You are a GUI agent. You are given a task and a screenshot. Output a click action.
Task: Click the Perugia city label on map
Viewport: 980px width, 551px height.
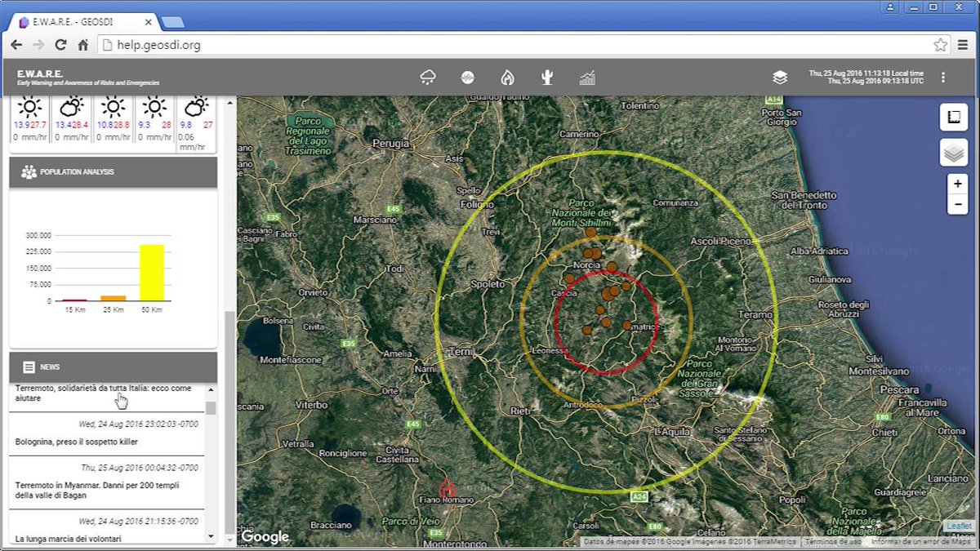click(390, 143)
